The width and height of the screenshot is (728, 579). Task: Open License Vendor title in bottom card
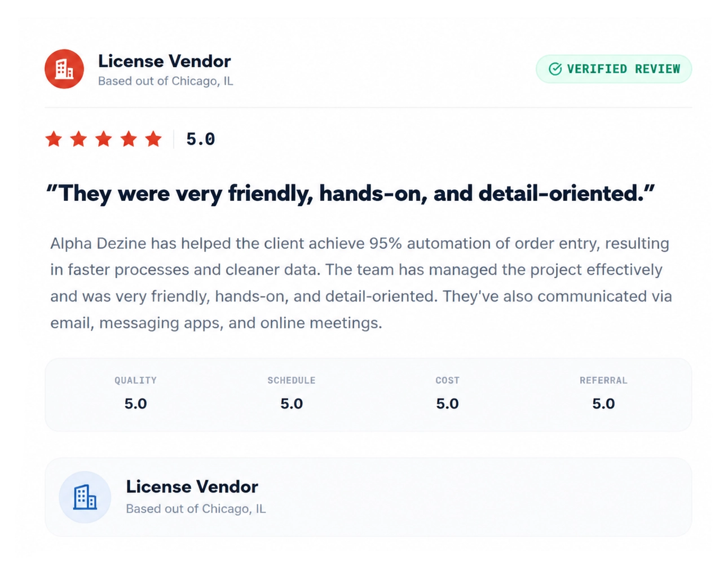click(x=192, y=486)
